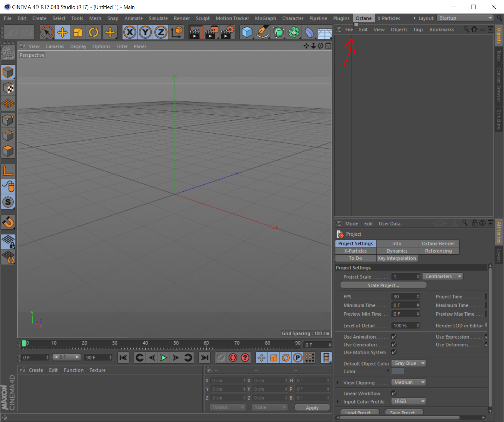The height and width of the screenshot is (422, 504).
Task: Toggle Position keyframe recording button
Action: coord(261,358)
